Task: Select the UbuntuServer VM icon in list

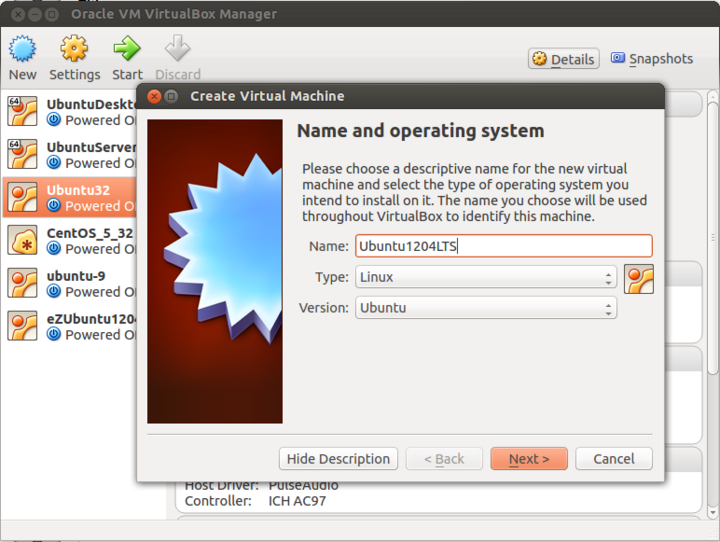Action: [x=22, y=154]
